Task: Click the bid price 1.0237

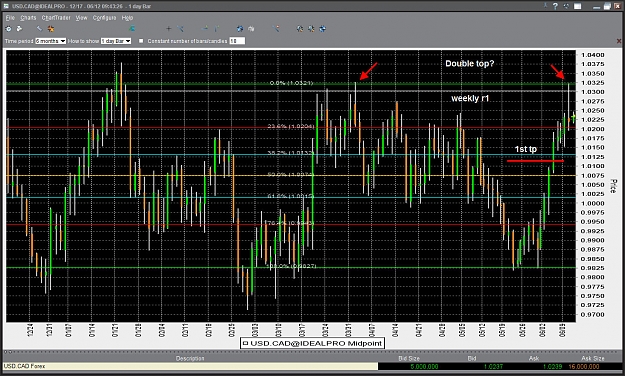Action: 493,366
